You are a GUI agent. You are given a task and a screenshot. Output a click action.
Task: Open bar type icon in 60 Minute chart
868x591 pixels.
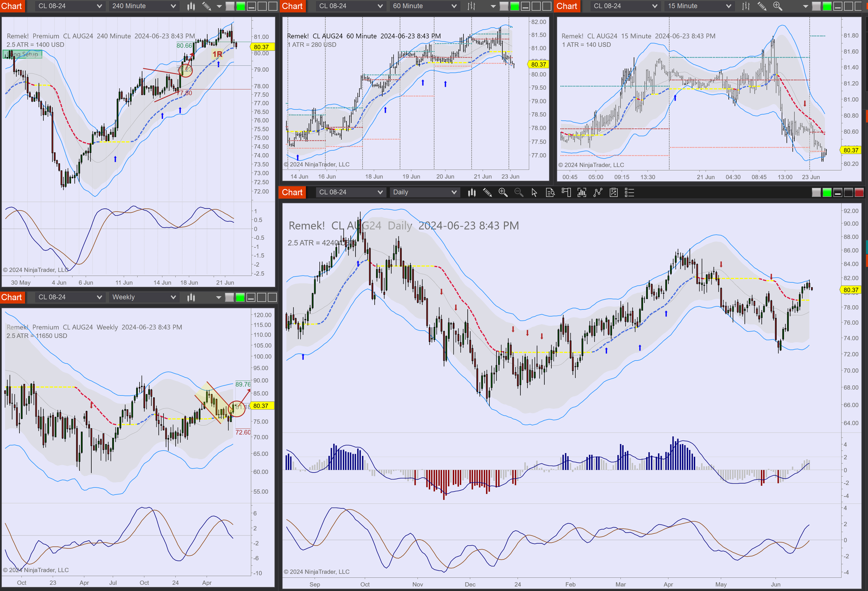click(x=471, y=6)
